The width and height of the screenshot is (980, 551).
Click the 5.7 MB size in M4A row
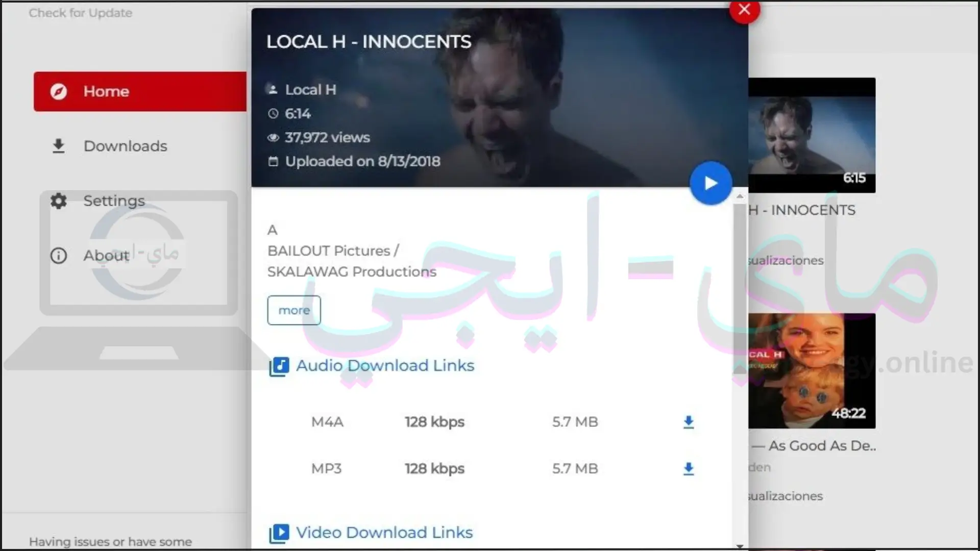click(575, 422)
